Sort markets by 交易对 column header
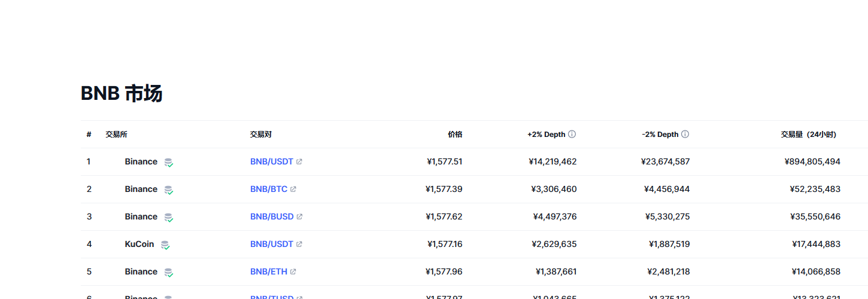Screen dimensions: 868x299 (x=260, y=135)
